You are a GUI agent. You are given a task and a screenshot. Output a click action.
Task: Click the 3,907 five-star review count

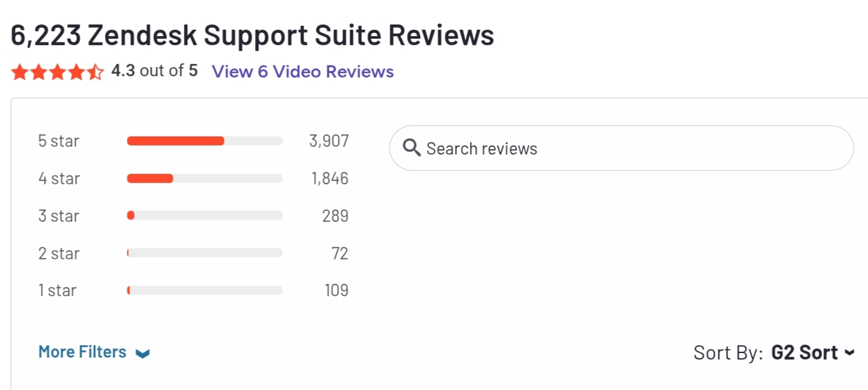tap(329, 141)
